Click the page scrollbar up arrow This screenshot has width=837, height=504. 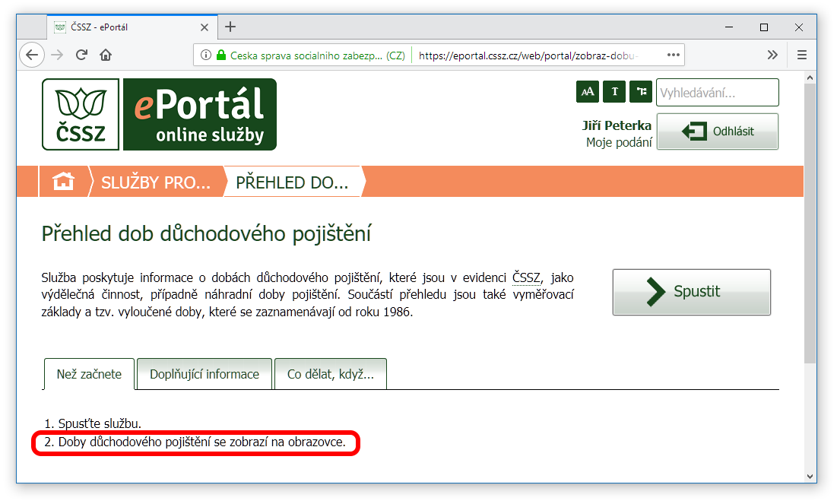(810, 78)
